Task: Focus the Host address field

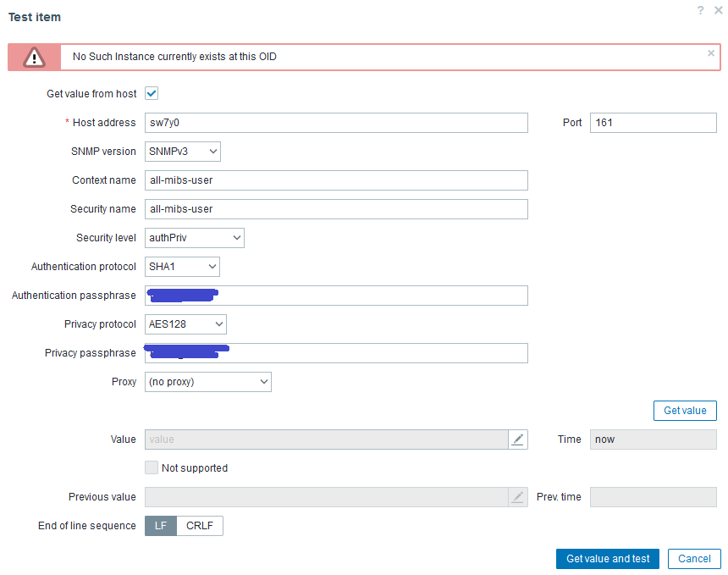Action: point(336,123)
